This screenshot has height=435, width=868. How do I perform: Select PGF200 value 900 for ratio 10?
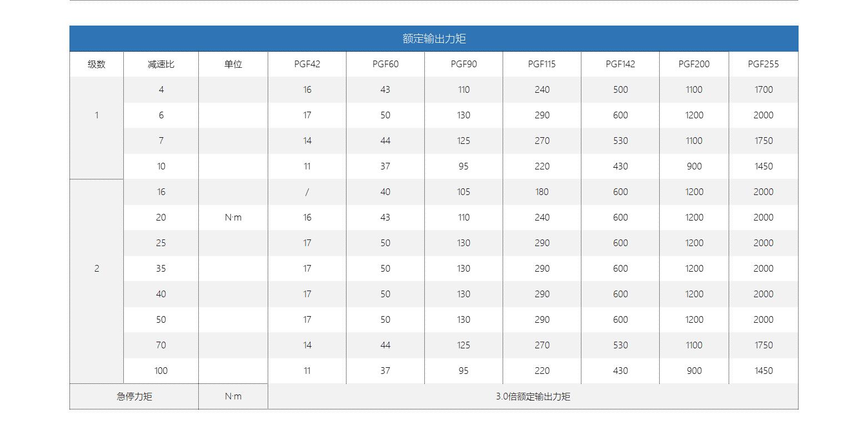[694, 166]
